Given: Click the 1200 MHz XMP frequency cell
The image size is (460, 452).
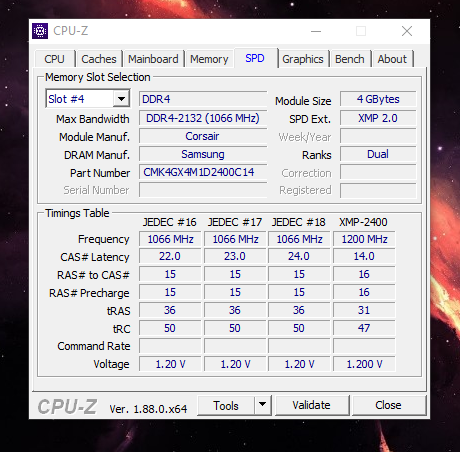Looking at the screenshot, I should pos(364,239).
